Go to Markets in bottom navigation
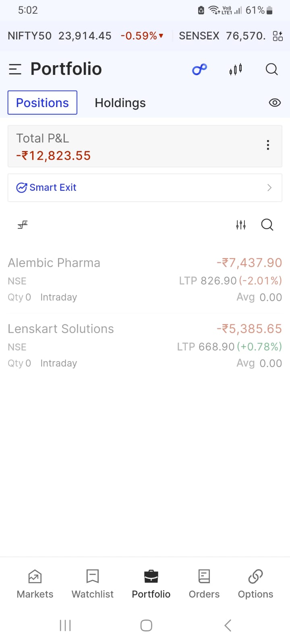290x644 pixels. tap(35, 584)
